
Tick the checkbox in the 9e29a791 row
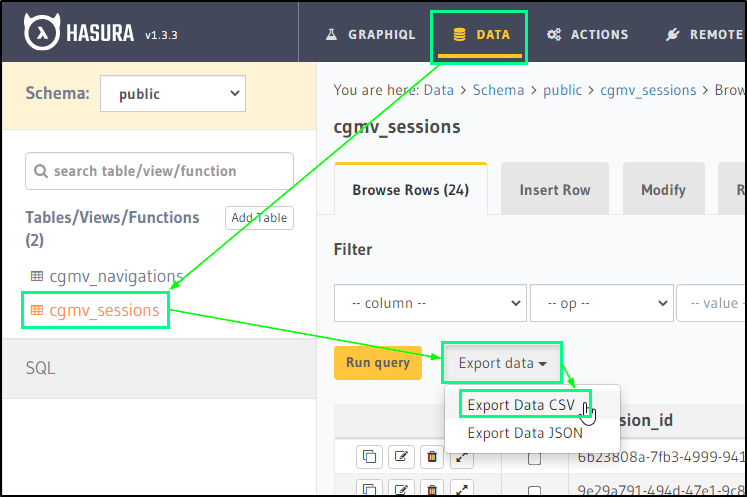click(x=535, y=491)
